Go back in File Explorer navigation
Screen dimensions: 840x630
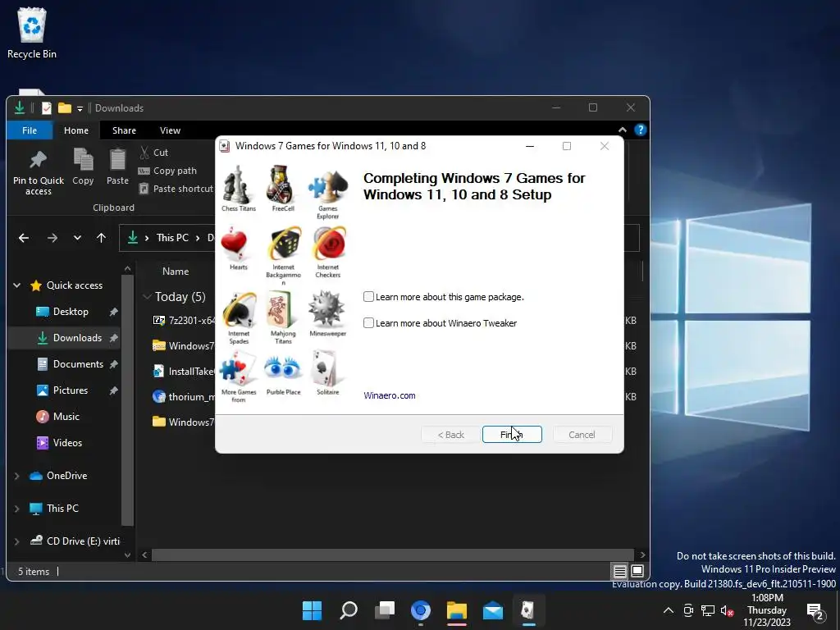24,238
